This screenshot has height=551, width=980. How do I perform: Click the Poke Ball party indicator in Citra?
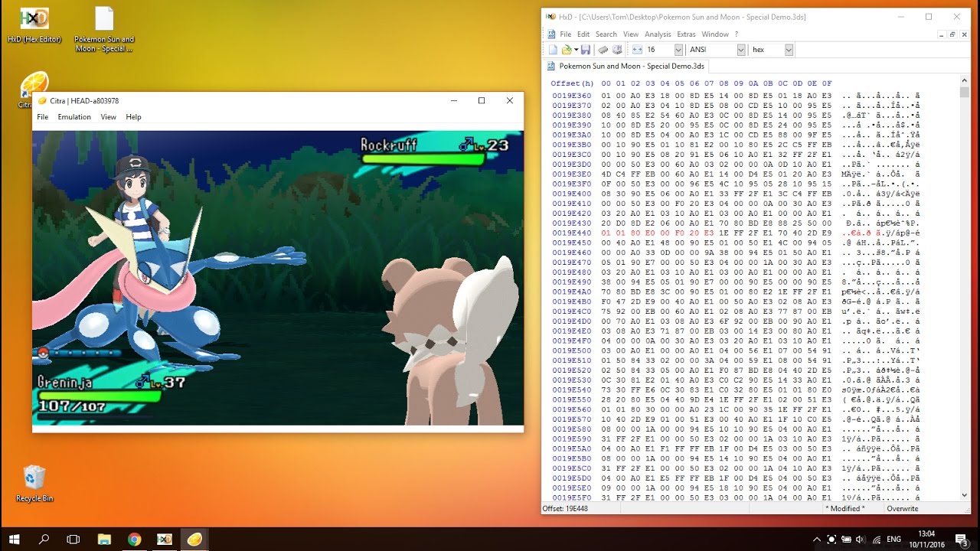pos(43,353)
